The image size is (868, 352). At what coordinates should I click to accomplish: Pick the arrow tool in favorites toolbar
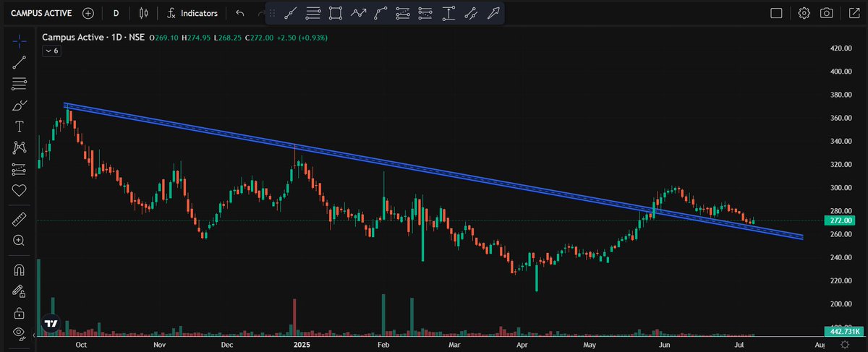point(494,13)
